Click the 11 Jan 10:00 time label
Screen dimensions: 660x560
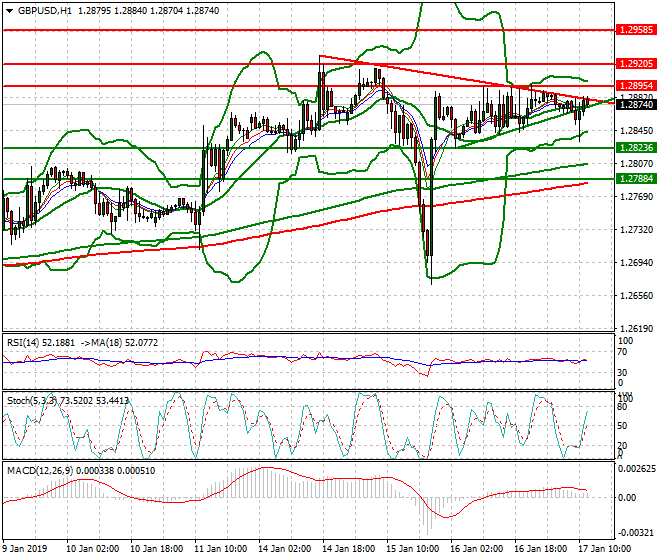click(221, 549)
